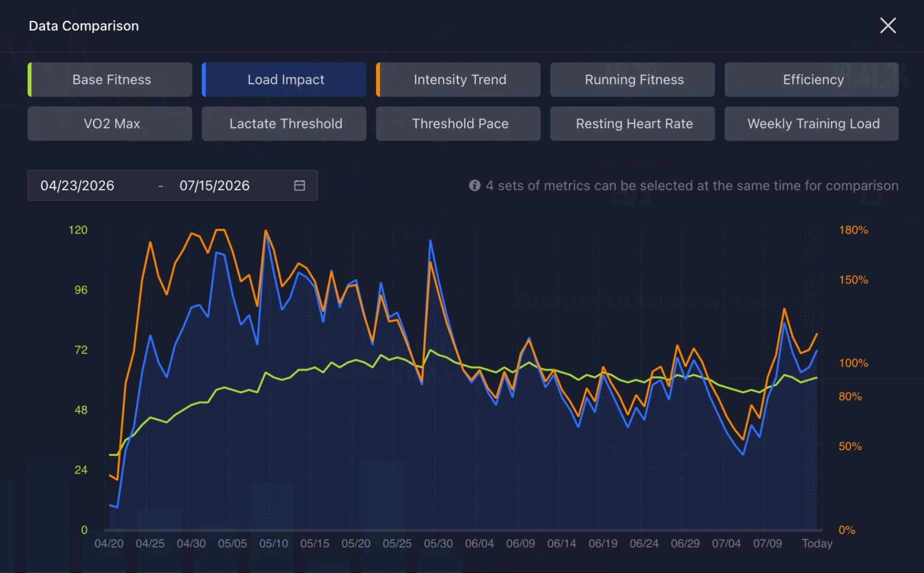Click the 24 left axis value

coord(81,470)
